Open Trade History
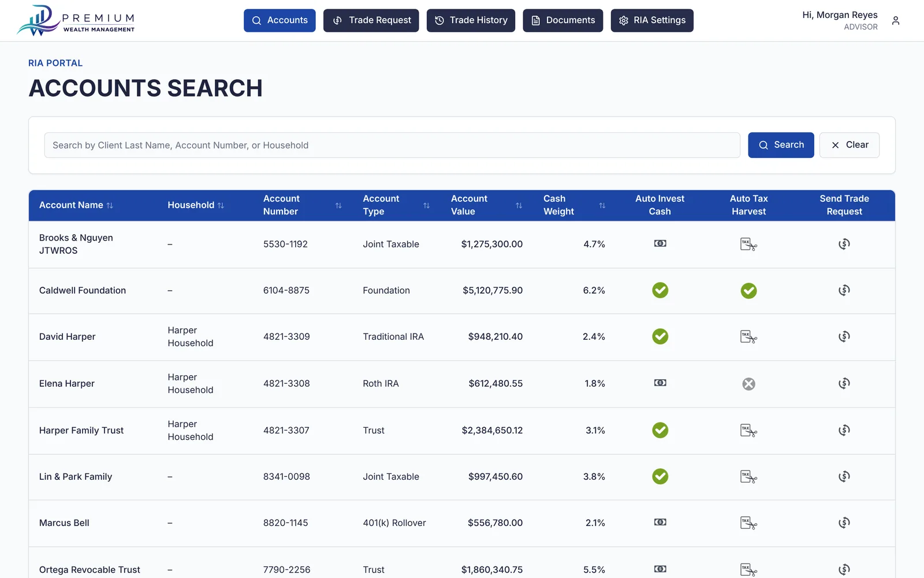 [x=471, y=20]
